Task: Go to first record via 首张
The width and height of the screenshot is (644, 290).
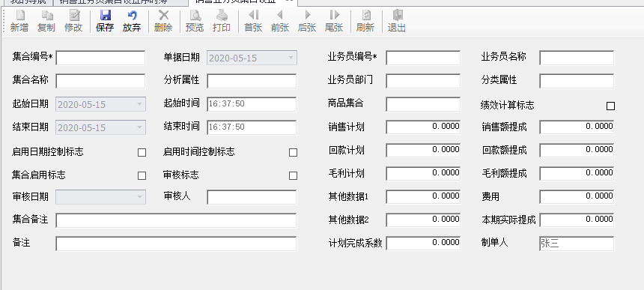Action: coord(253,22)
